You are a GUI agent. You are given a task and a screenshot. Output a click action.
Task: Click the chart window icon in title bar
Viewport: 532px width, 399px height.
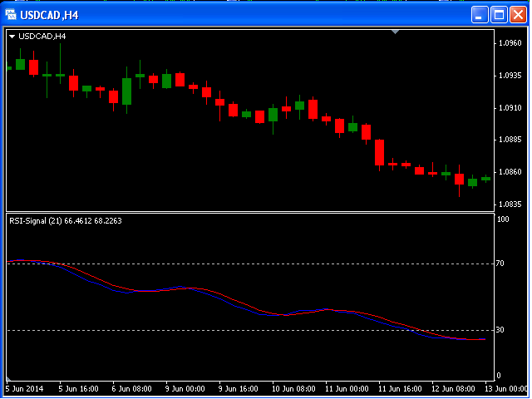coord(12,15)
